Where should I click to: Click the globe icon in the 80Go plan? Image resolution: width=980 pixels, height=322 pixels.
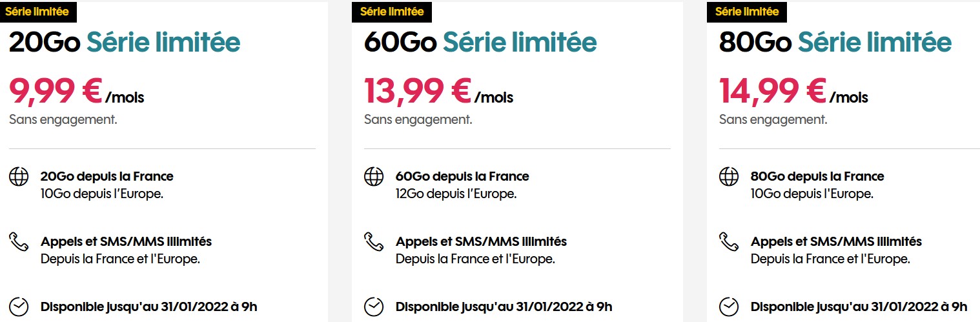729,177
